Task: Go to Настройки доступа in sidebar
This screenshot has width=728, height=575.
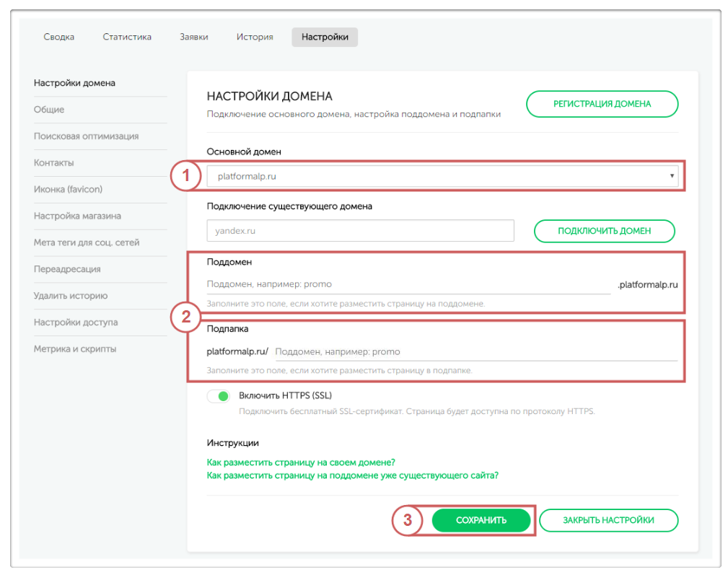Action: click(x=76, y=322)
